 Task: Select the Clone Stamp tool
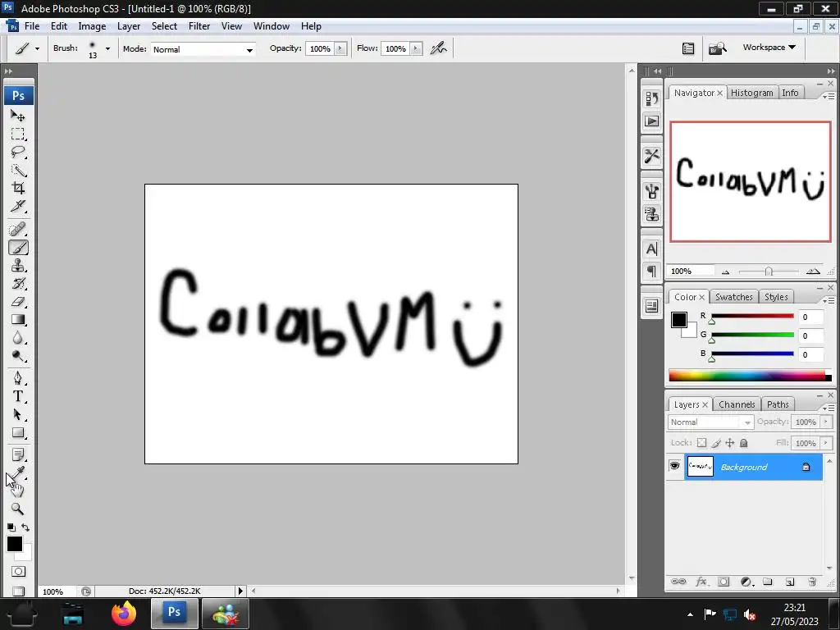tap(18, 266)
